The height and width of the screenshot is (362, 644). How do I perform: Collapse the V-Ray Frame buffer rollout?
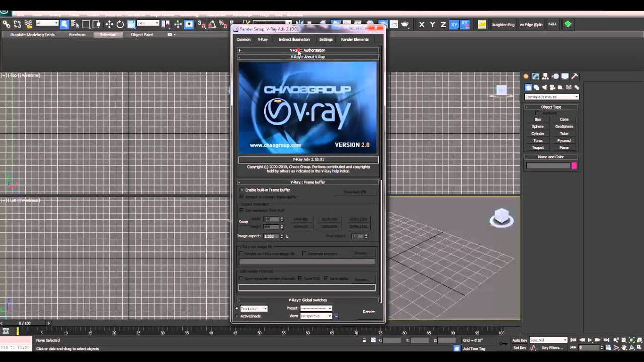click(x=308, y=182)
